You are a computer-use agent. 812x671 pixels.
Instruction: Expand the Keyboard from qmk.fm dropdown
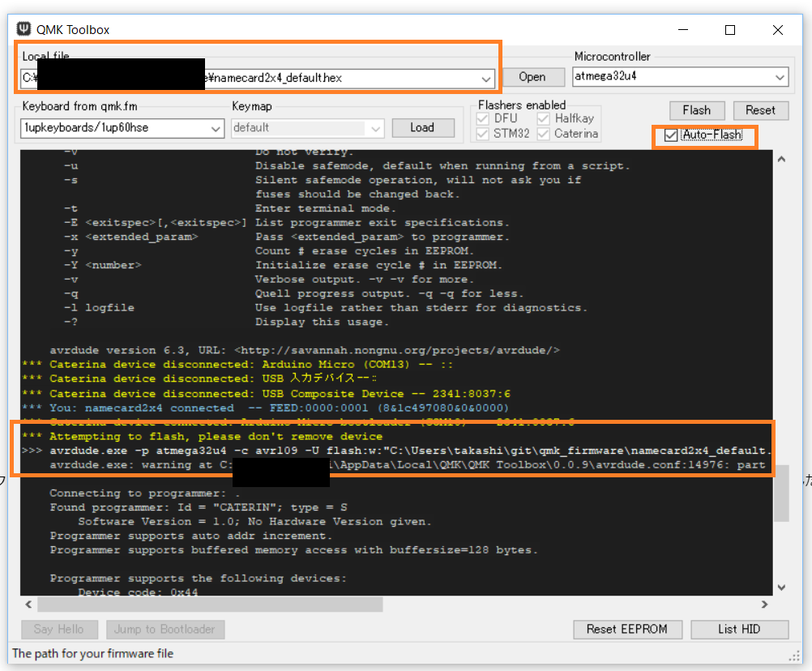216,128
